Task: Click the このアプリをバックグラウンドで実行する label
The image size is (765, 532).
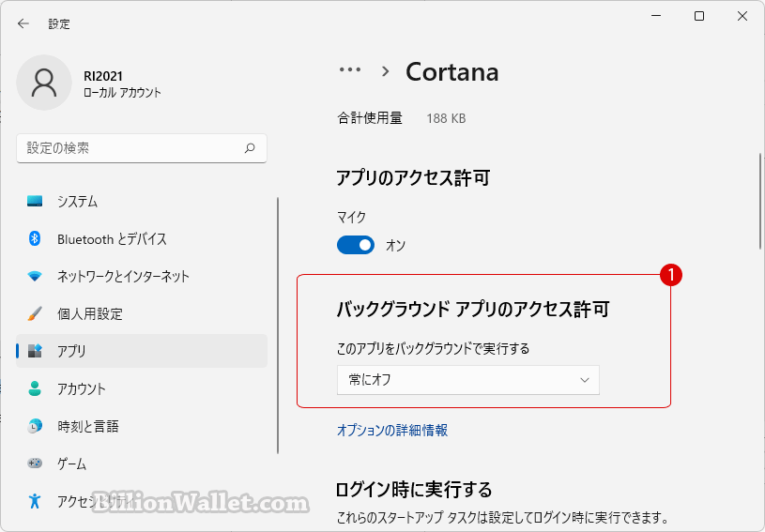Action: pyautogui.click(x=433, y=349)
